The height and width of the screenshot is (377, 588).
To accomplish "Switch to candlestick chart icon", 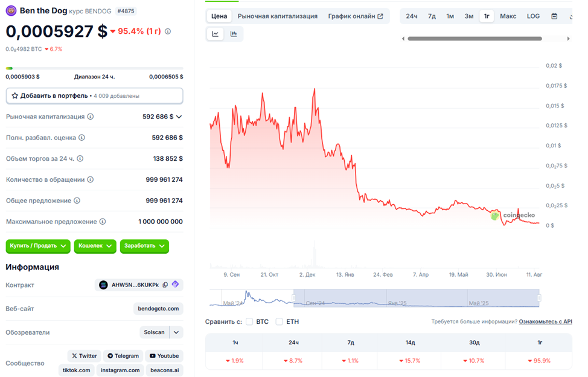I will click(234, 34).
